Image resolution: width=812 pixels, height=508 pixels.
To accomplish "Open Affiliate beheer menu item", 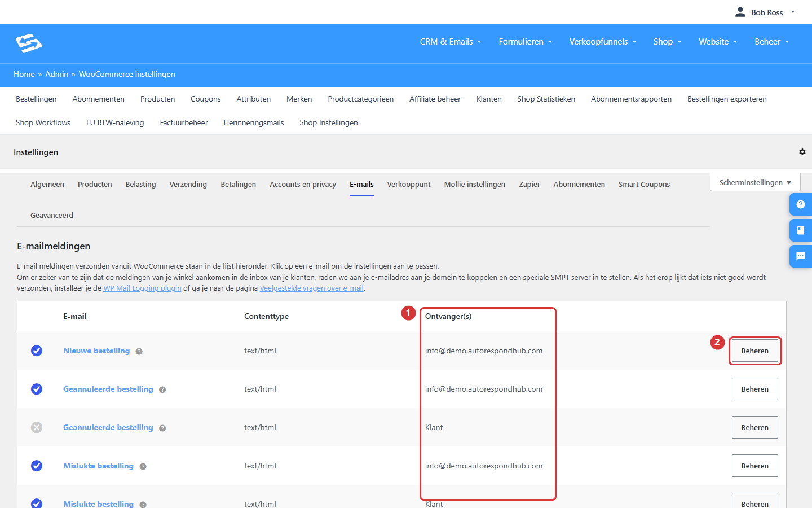I will click(x=435, y=99).
